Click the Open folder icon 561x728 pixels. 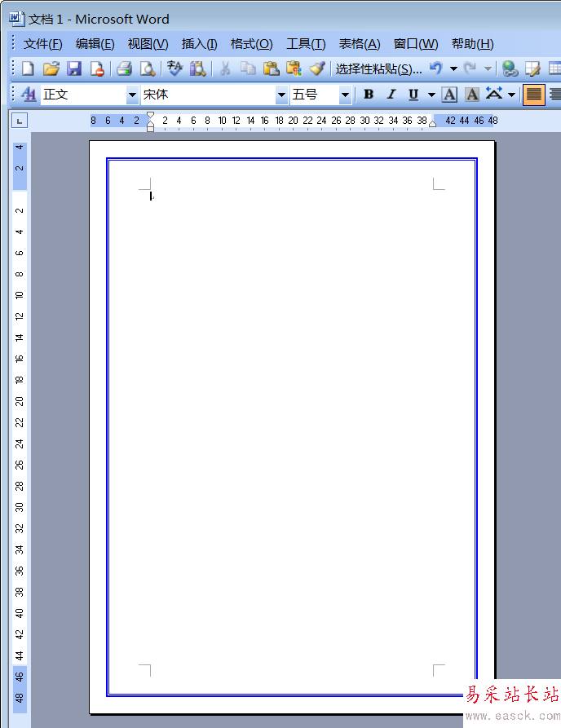coord(51,68)
